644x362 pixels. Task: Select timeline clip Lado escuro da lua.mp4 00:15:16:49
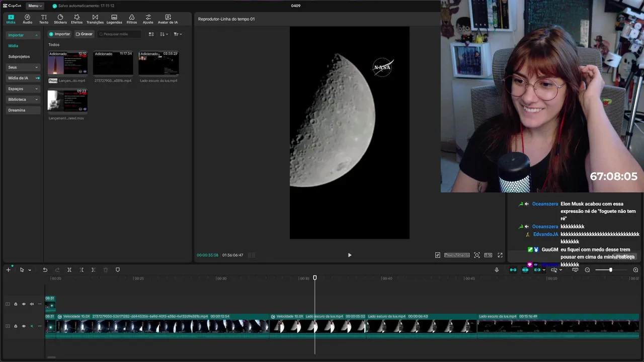click(558, 325)
